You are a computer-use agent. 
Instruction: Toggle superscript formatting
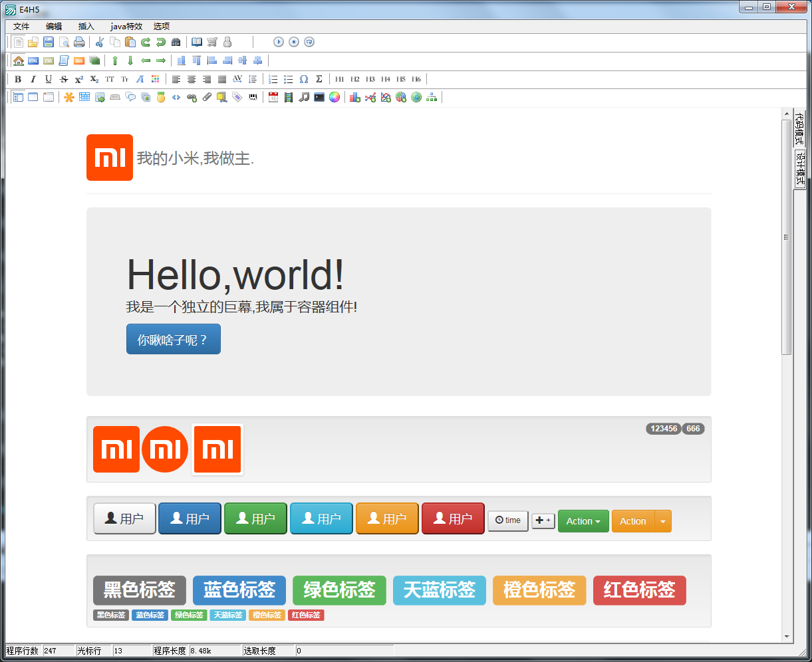coord(79,79)
